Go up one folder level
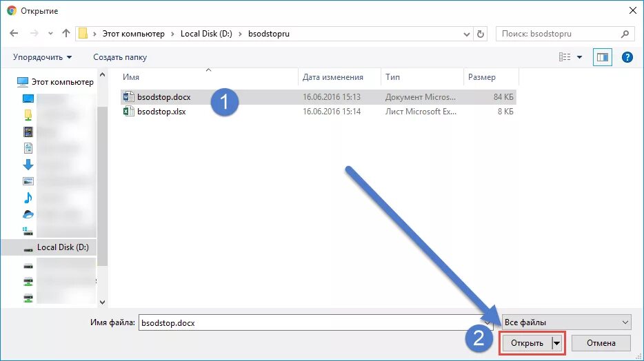 click(x=66, y=33)
